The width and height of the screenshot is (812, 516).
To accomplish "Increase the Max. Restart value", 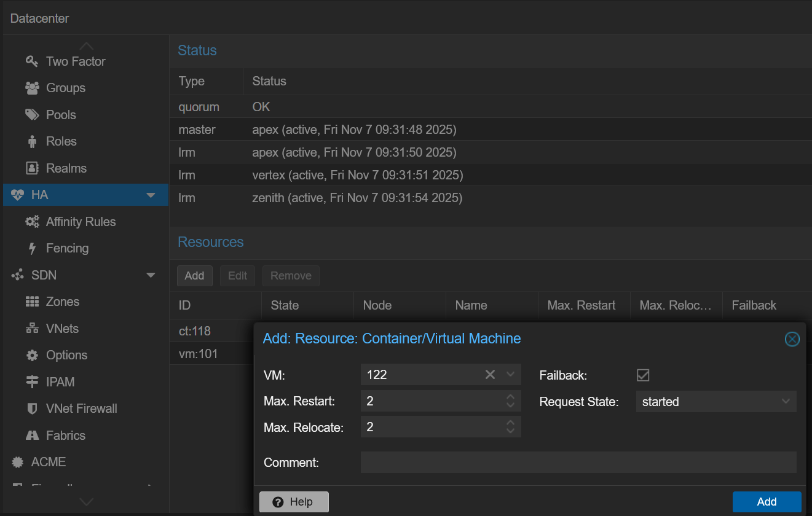I will point(510,397).
